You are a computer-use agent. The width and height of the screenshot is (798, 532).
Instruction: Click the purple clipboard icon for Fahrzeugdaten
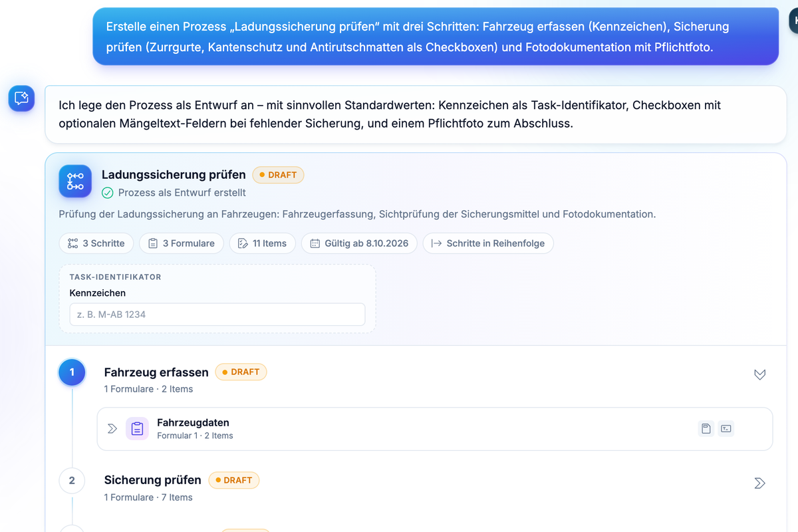point(137,429)
